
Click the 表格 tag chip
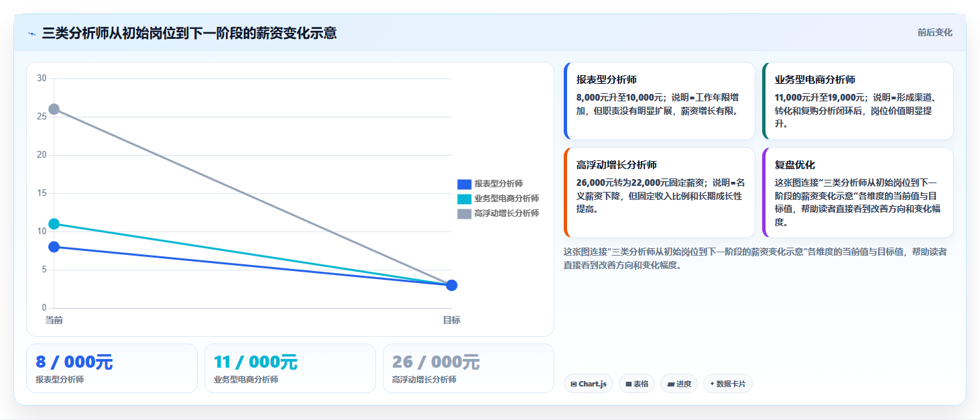click(637, 384)
